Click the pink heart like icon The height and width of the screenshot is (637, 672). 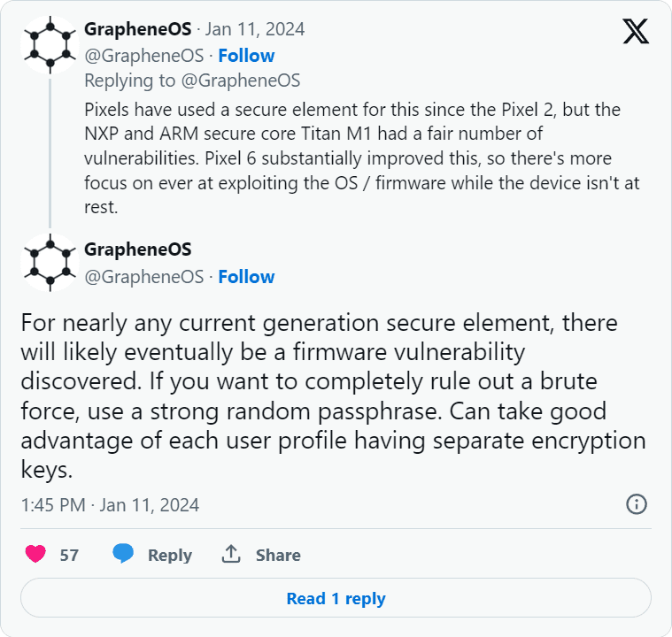(35, 555)
